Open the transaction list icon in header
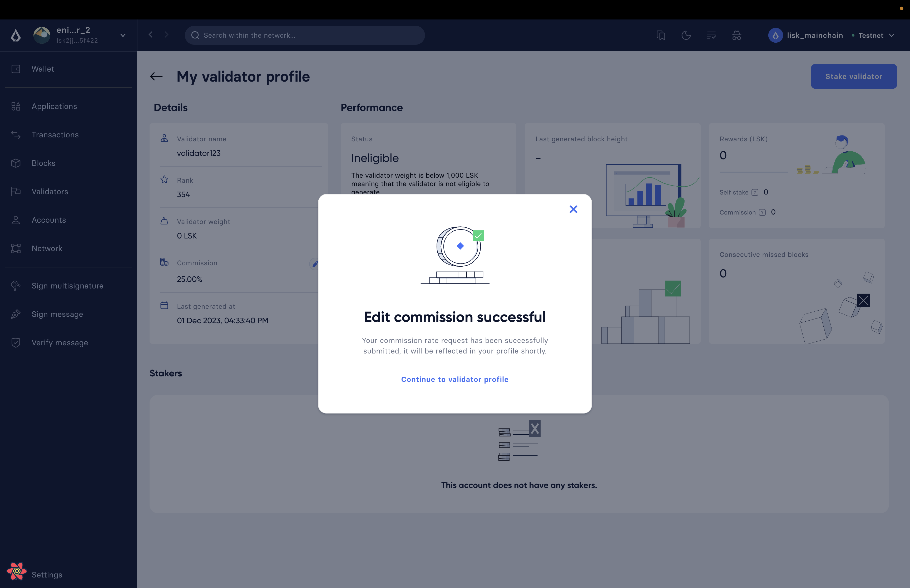Image resolution: width=910 pixels, height=588 pixels. [711, 36]
